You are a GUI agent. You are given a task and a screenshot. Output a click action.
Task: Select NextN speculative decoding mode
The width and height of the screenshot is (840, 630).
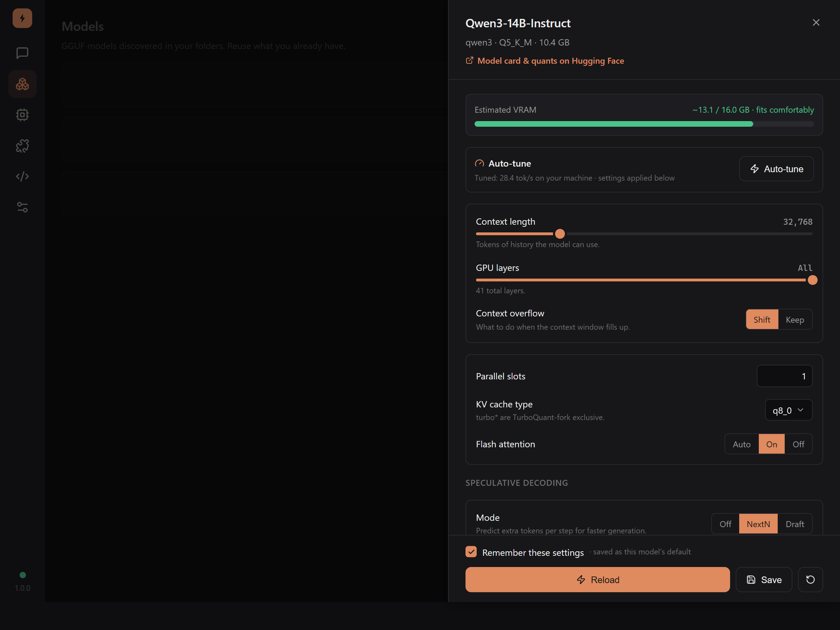point(758,524)
